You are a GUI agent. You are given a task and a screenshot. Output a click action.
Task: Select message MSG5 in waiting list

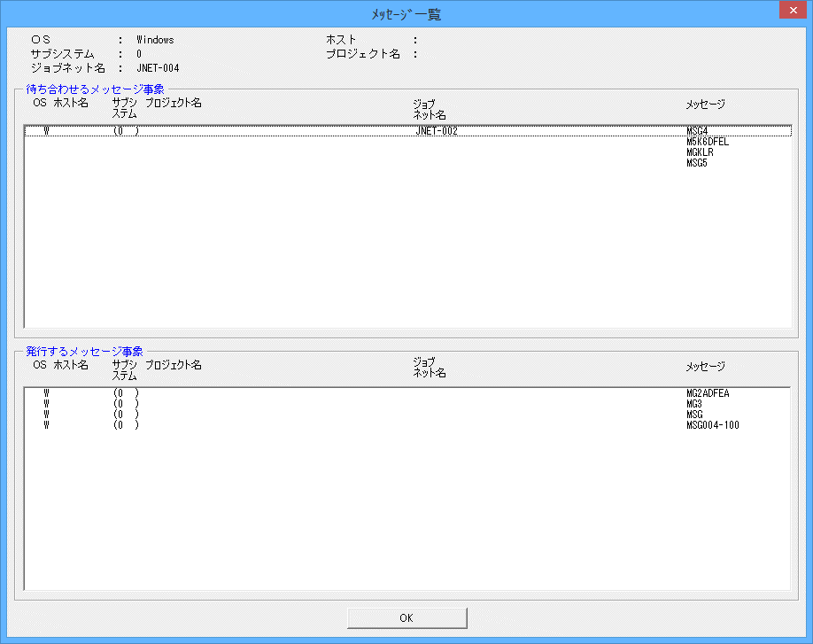[x=696, y=163]
